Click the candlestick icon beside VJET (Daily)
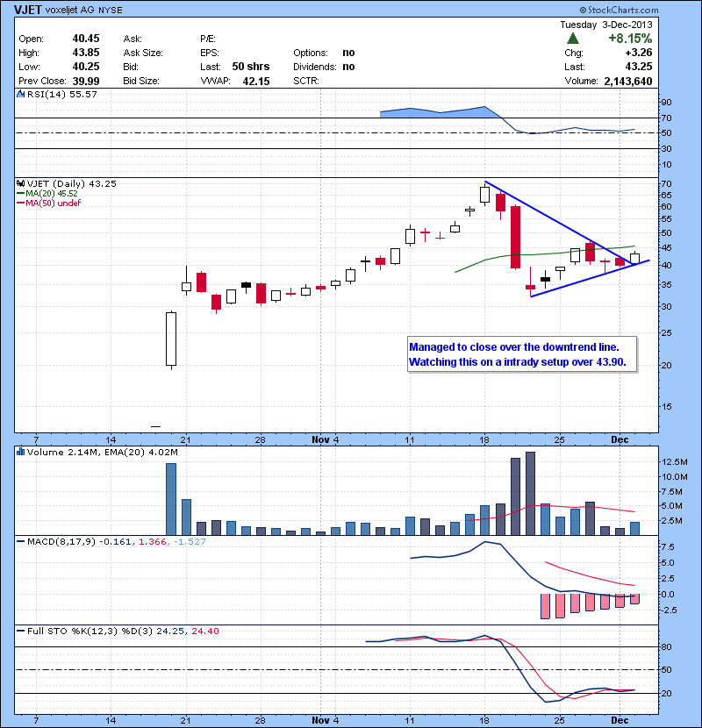This screenshot has width=702, height=728. click(x=21, y=183)
